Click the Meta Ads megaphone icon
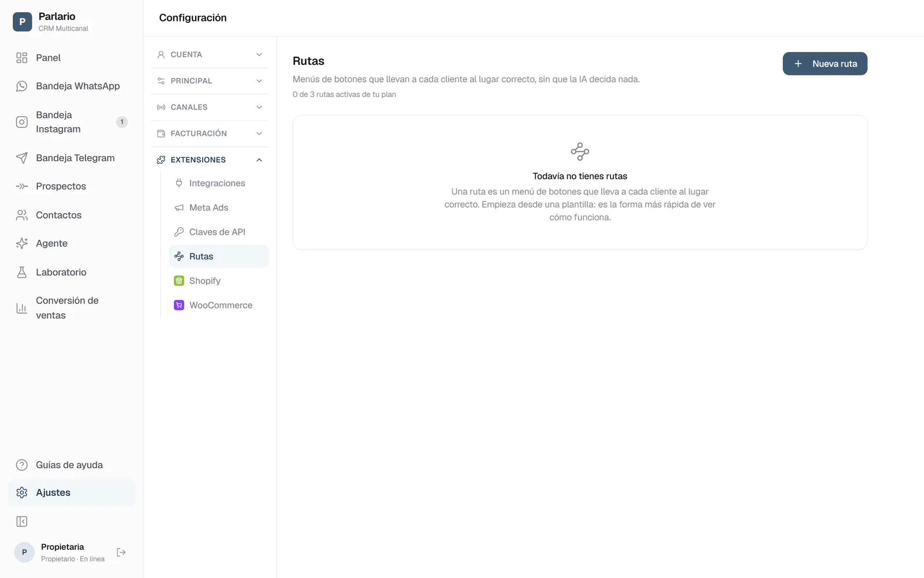The width and height of the screenshot is (924, 578). 179,208
